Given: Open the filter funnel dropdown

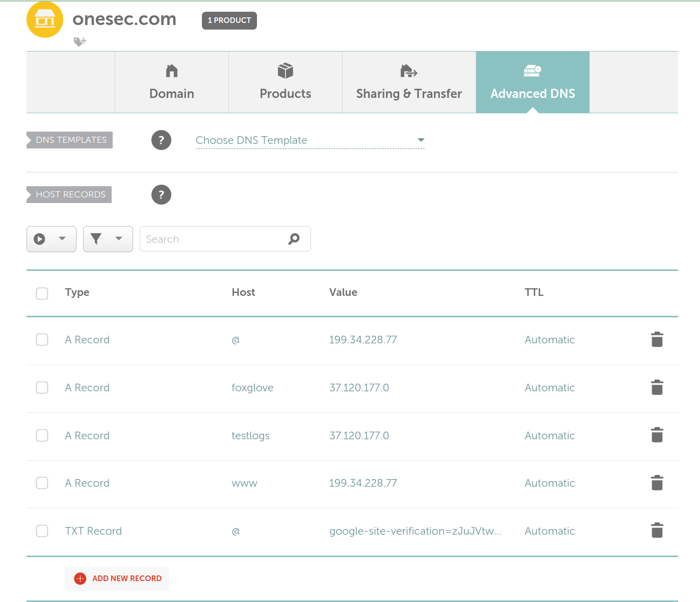Looking at the screenshot, I should point(108,239).
